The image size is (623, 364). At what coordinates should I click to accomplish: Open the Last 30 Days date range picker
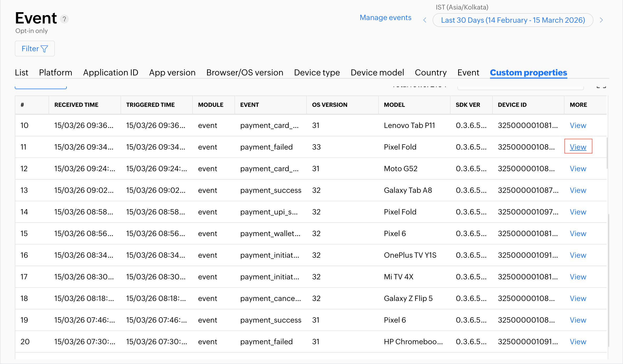pos(513,20)
